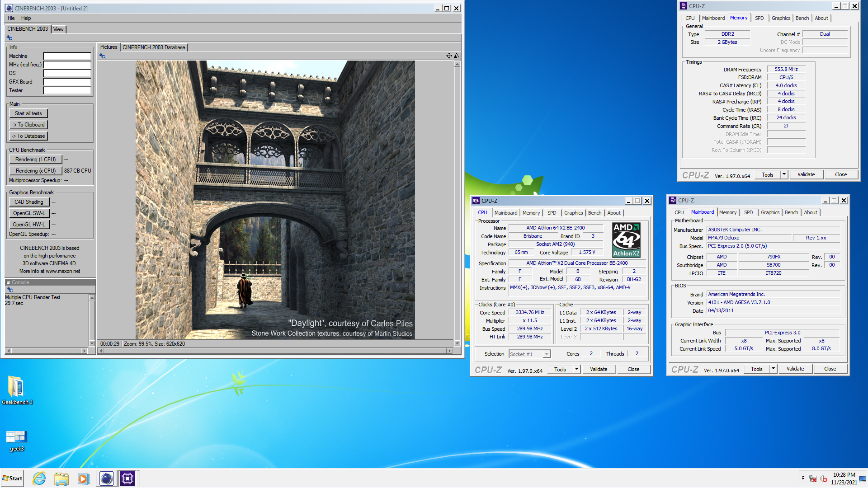Click the taskbar clock showing 10:28 PM
Screen dimensions: 868x488
[844, 479]
